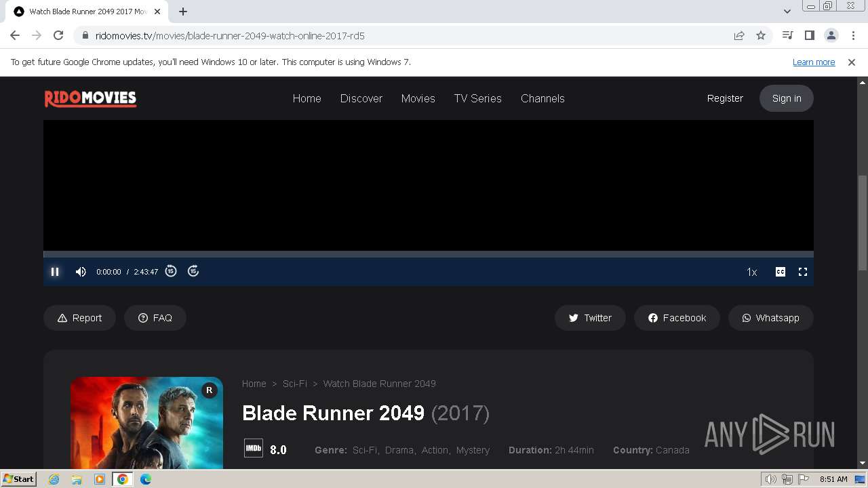Reload the current page
The width and height of the screenshot is (868, 488).
58,35
